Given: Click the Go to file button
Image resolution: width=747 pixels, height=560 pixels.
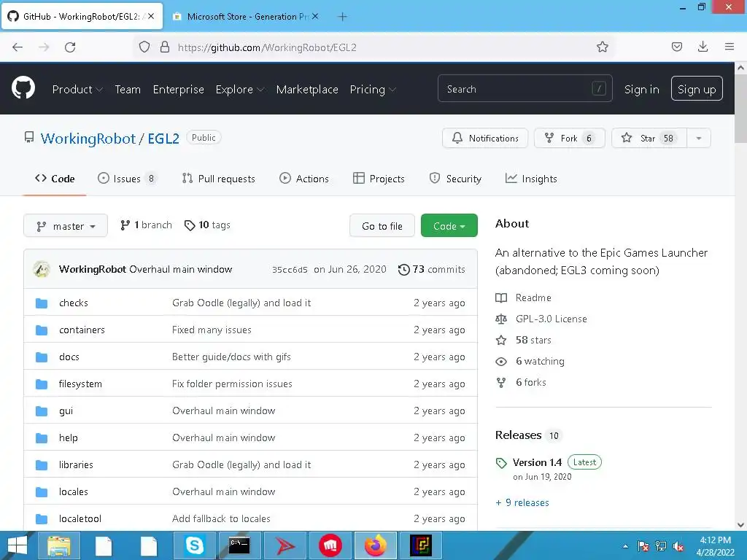Looking at the screenshot, I should pyautogui.click(x=382, y=226).
